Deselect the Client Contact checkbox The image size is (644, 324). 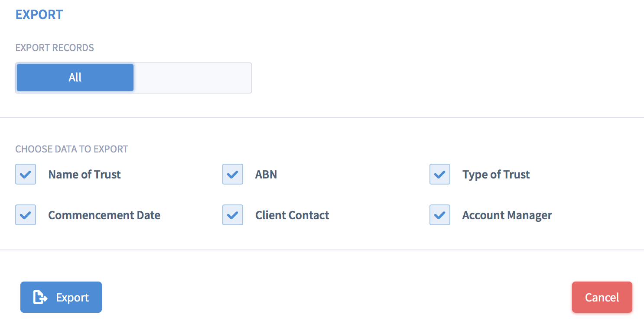click(x=233, y=215)
